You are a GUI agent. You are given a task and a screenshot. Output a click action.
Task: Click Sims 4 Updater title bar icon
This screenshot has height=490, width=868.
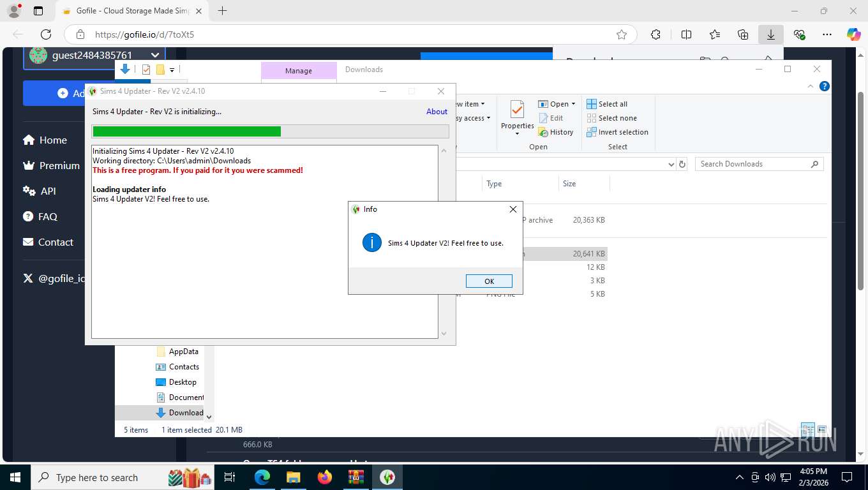tap(93, 91)
